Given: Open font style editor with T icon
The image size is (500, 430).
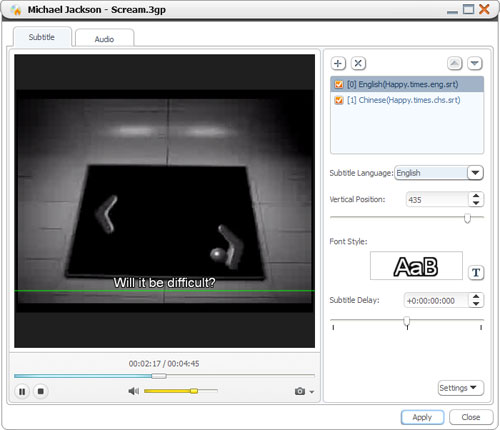Looking at the screenshot, I should tap(476, 273).
